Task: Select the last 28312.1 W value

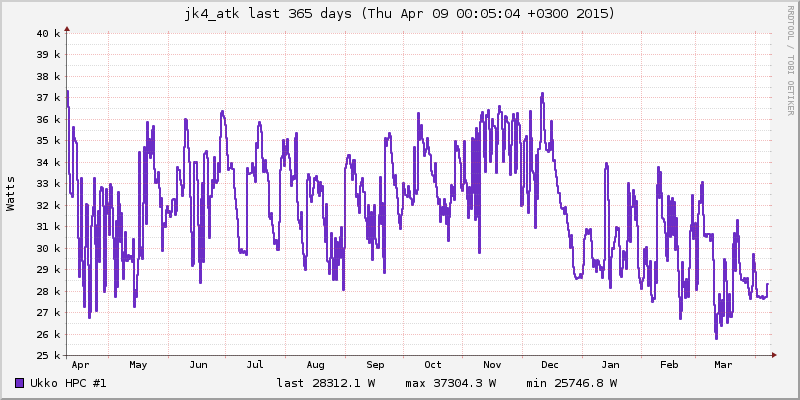Action: coord(326,383)
